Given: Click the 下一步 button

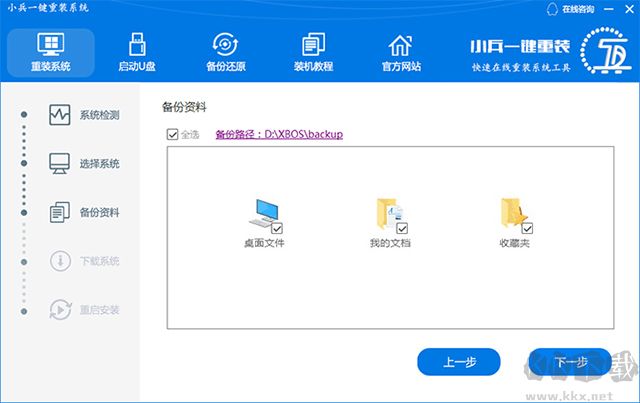Looking at the screenshot, I should point(570,362).
